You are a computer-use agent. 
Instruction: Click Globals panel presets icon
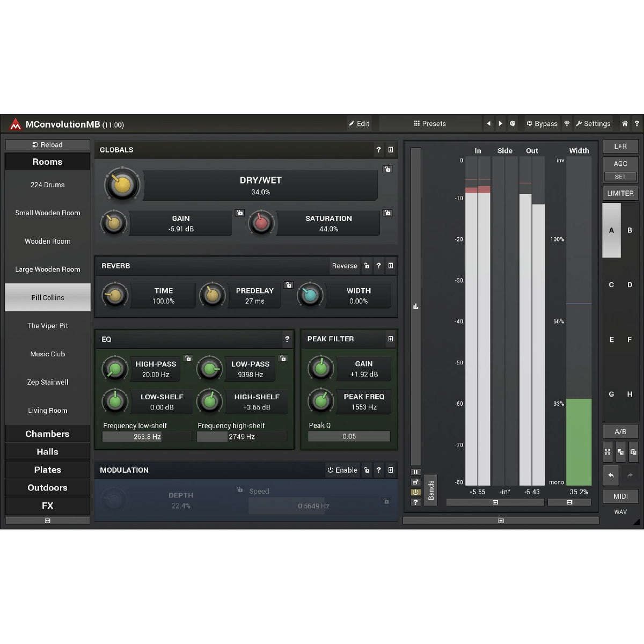tap(391, 150)
